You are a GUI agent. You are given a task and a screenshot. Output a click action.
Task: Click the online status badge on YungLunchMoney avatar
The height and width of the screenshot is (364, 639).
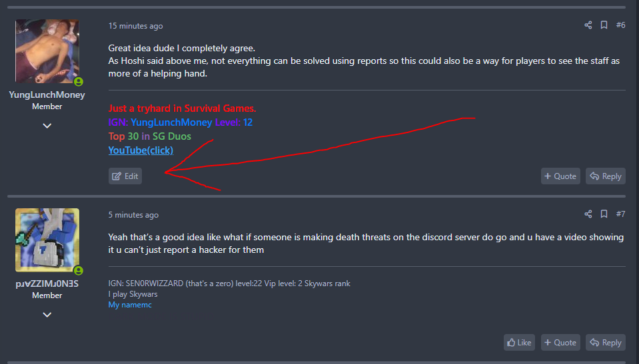tap(79, 82)
